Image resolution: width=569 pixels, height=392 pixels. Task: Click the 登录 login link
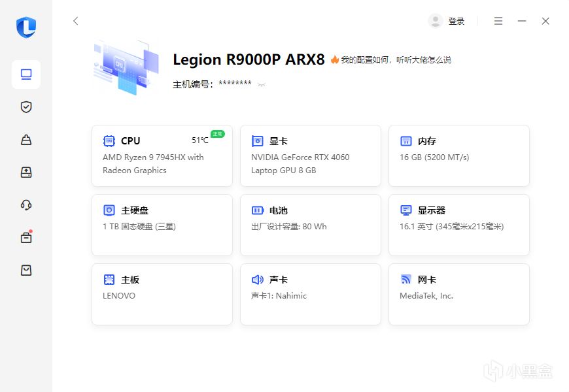[456, 22]
